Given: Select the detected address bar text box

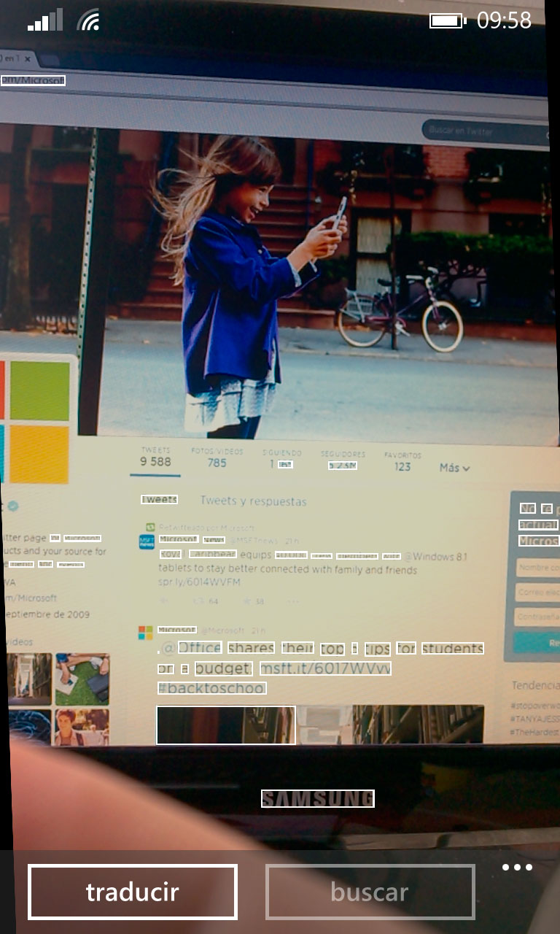Looking at the screenshot, I should click(x=33, y=80).
